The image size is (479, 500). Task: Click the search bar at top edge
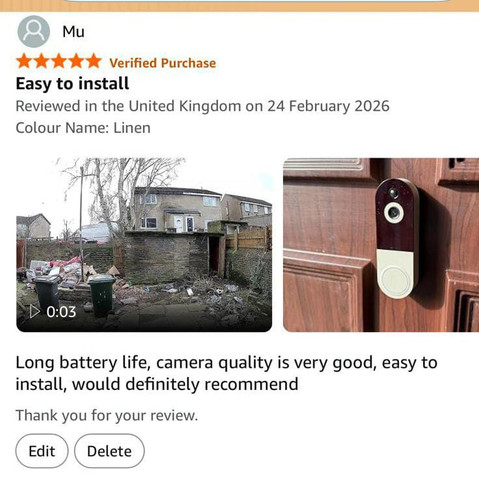(x=257, y=1)
